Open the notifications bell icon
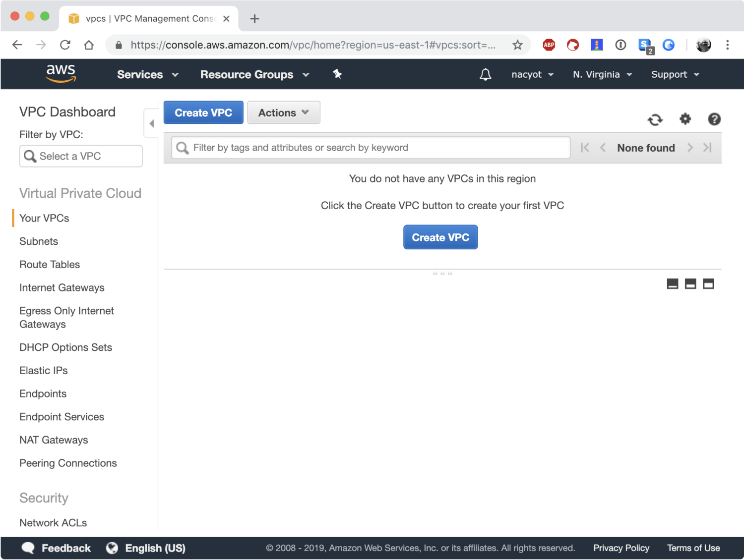This screenshot has height=560, width=744. [486, 74]
